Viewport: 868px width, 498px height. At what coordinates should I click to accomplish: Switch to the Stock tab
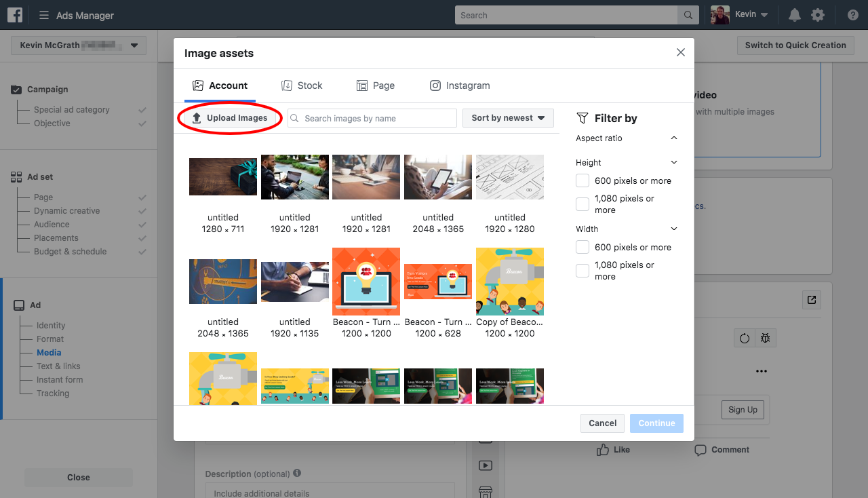pos(302,85)
